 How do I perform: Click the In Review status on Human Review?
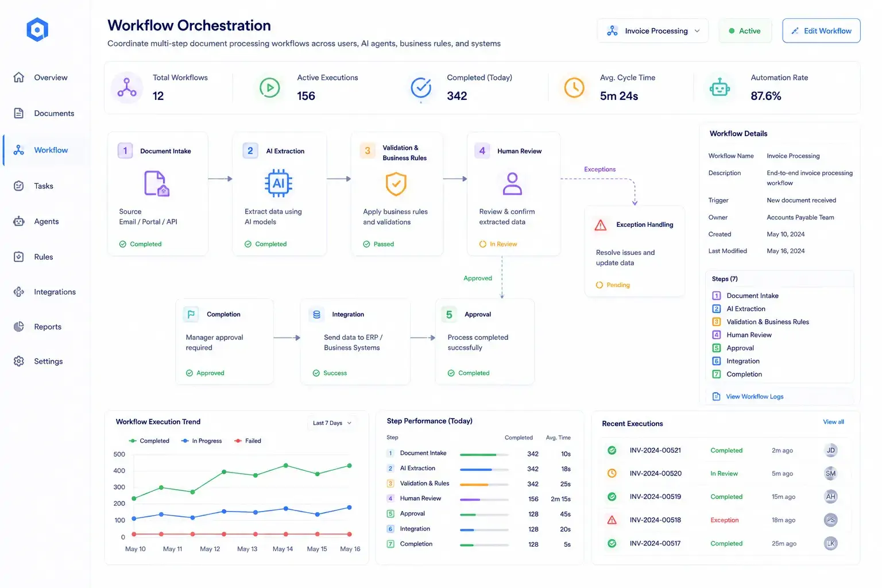coord(498,244)
